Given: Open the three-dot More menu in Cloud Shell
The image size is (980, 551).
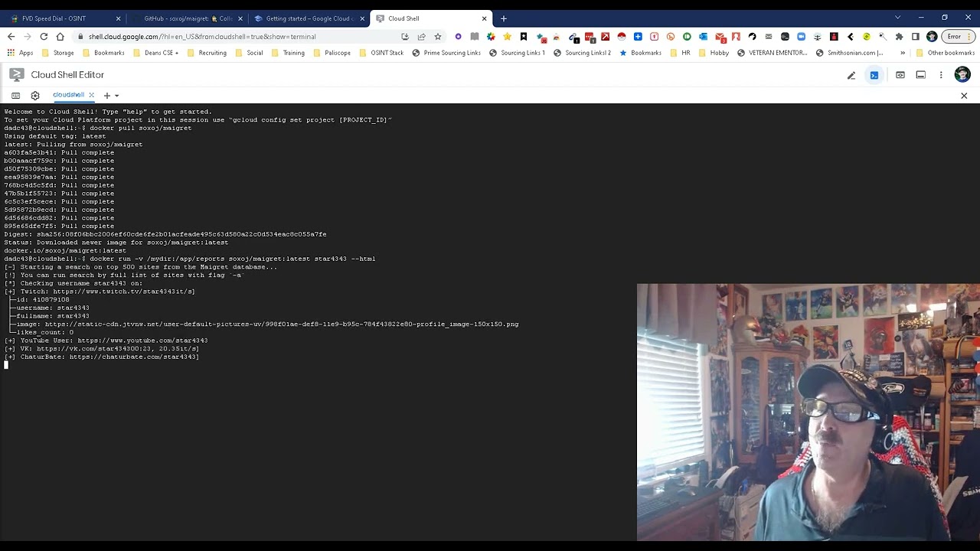Looking at the screenshot, I should 941,75.
